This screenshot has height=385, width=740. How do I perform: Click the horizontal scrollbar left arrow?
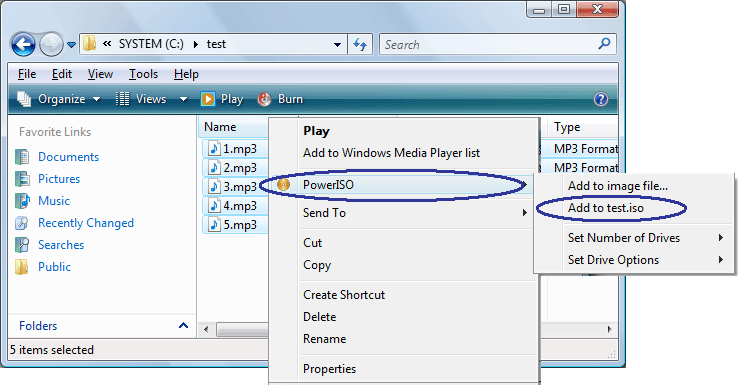(206, 329)
